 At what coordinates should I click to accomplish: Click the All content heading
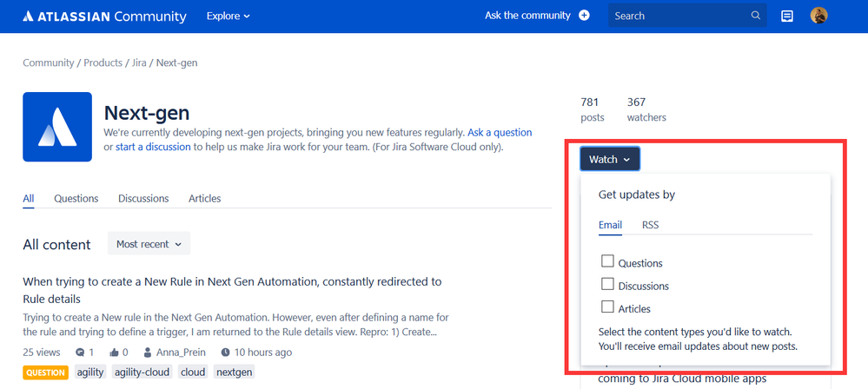pos(56,245)
